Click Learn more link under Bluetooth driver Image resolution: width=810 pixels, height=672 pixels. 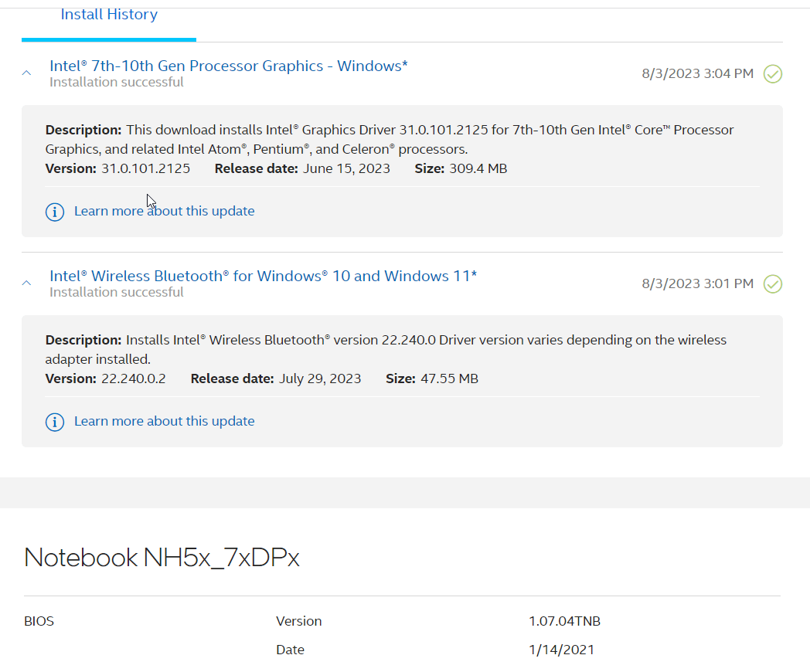[165, 421]
